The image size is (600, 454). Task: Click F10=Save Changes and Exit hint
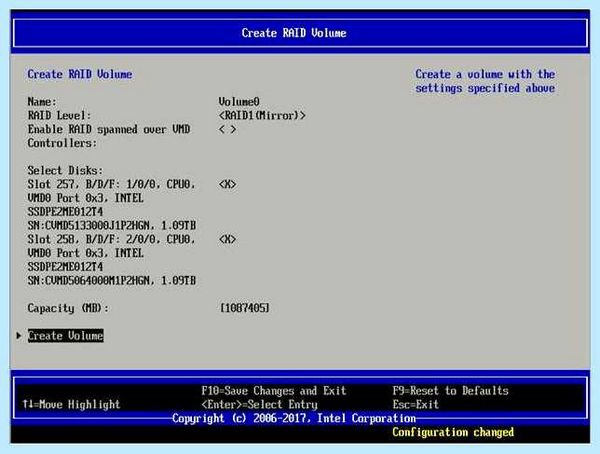point(274,391)
